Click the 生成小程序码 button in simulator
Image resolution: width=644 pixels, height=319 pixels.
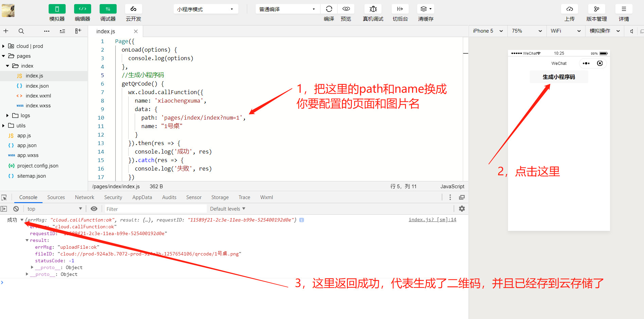tap(559, 77)
